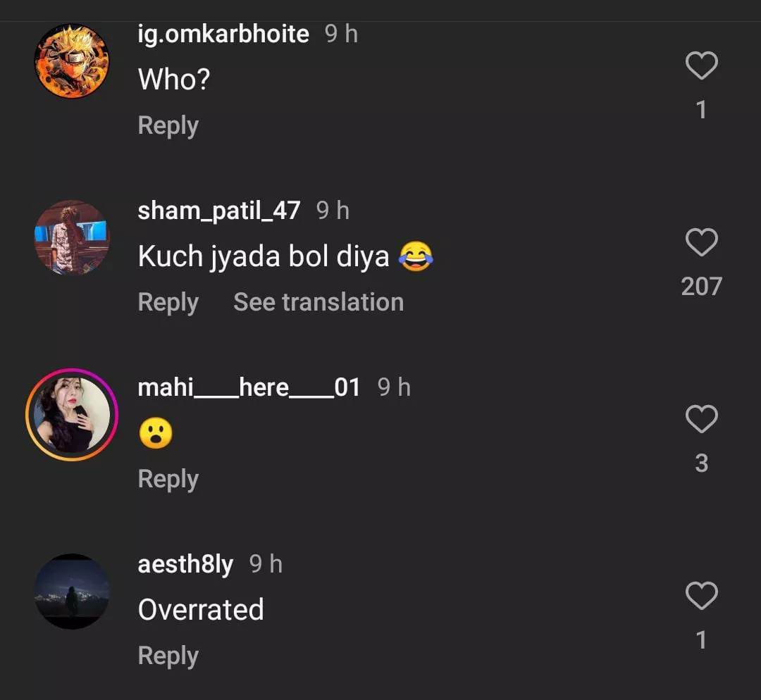View likes count of 3 on mahi's comment

tap(701, 463)
